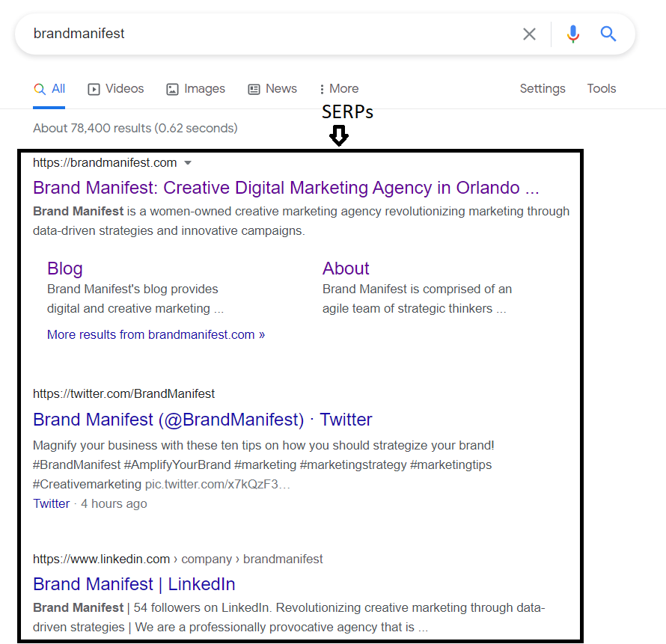The width and height of the screenshot is (666, 644).
Task: Switch to the News tab
Action: (272, 89)
